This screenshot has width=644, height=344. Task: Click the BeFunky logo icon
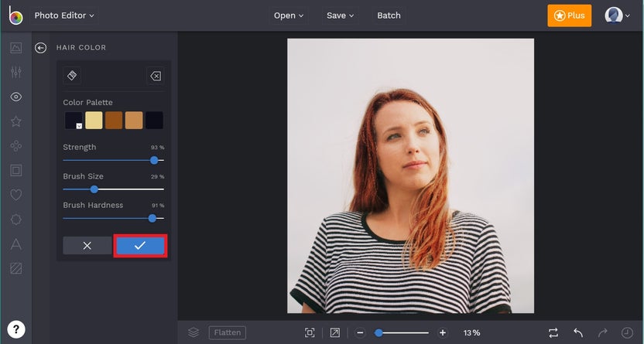click(x=15, y=15)
